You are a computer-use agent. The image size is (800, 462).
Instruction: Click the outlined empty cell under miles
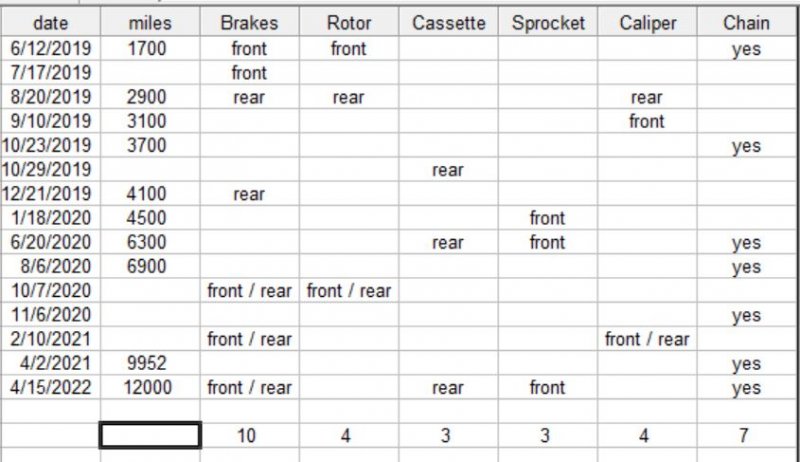click(x=150, y=435)
